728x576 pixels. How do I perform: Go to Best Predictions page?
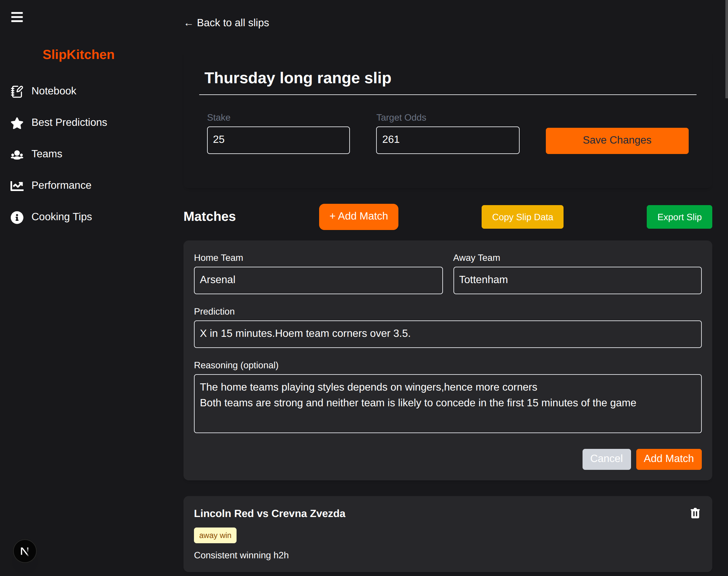(x=69, y=123)
